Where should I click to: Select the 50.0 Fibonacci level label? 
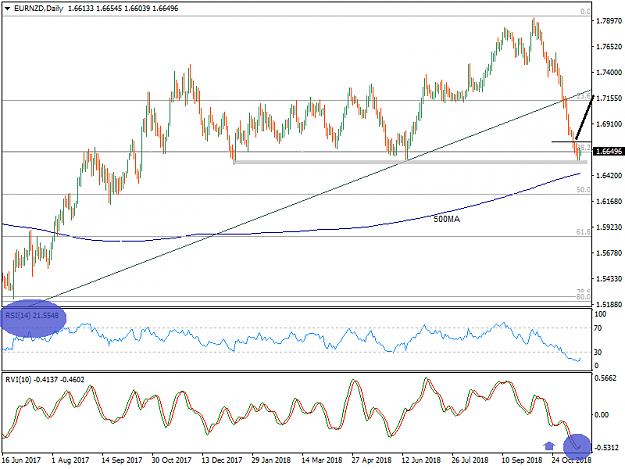[584, 190]
